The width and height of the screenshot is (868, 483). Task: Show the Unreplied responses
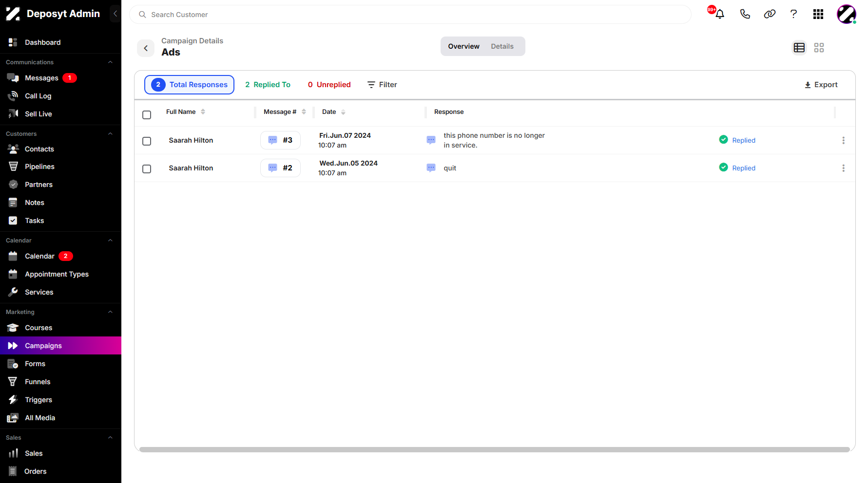pyautogui.click(x=329, y=85)
